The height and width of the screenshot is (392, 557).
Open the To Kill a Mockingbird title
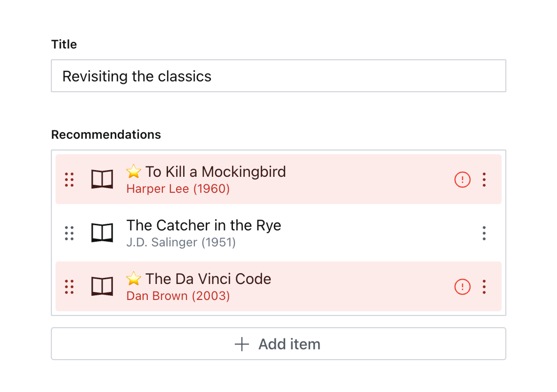tap(216, 172)
